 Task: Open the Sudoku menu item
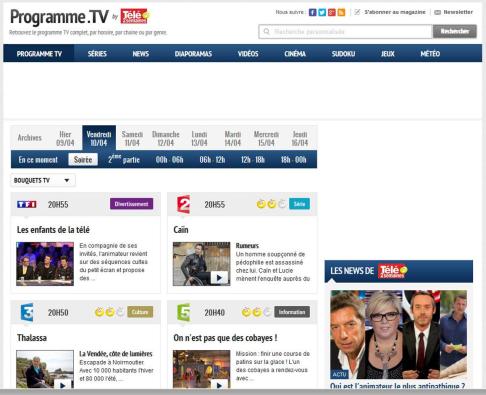343,54
